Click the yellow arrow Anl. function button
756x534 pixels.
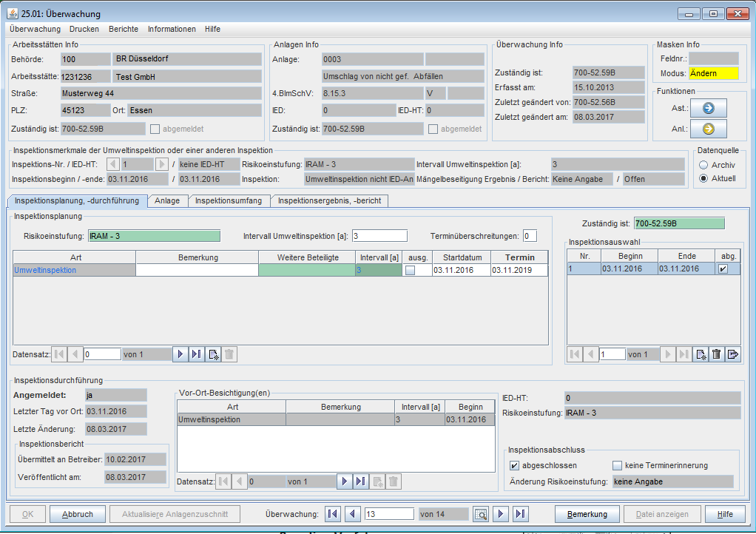pyautogui.click(x=708, y=129)
